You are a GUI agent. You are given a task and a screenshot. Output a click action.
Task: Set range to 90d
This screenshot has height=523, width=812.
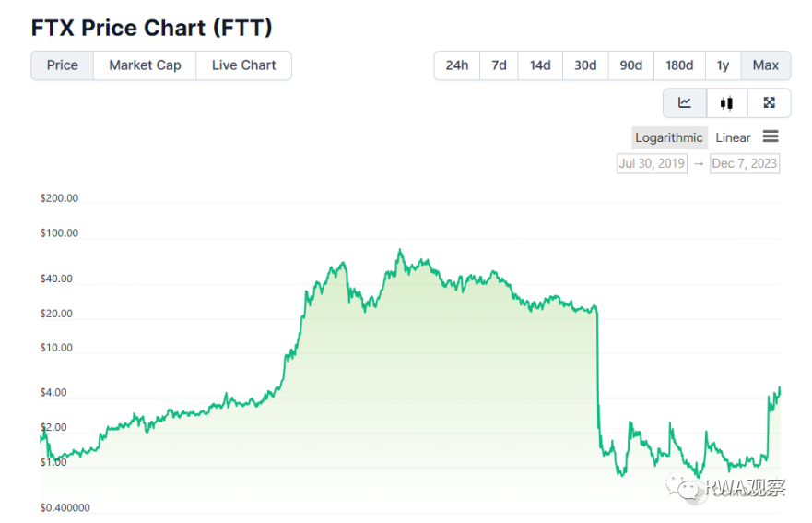[631, 65]
